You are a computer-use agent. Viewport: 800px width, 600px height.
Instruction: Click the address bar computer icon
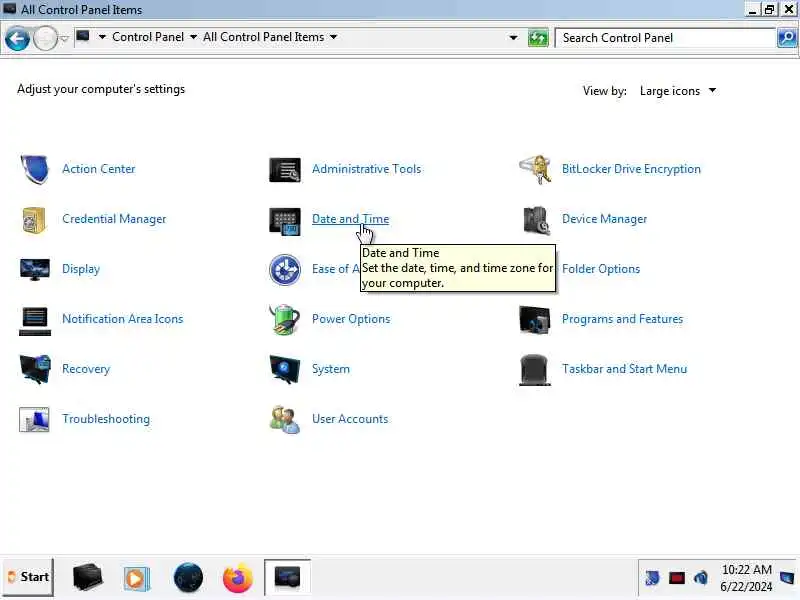coord(83,37)
